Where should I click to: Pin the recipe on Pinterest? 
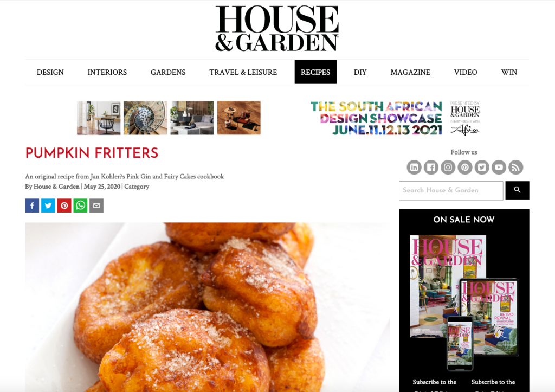(x=64, y=205)
